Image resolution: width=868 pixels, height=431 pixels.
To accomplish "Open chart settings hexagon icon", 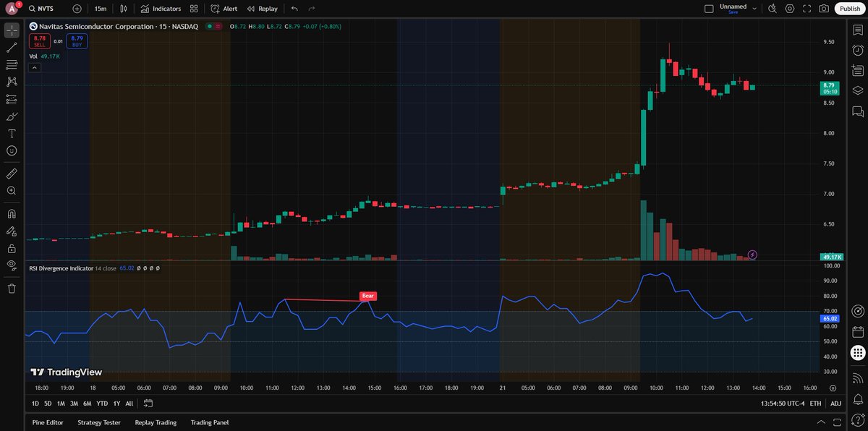I will click(790, 9).
